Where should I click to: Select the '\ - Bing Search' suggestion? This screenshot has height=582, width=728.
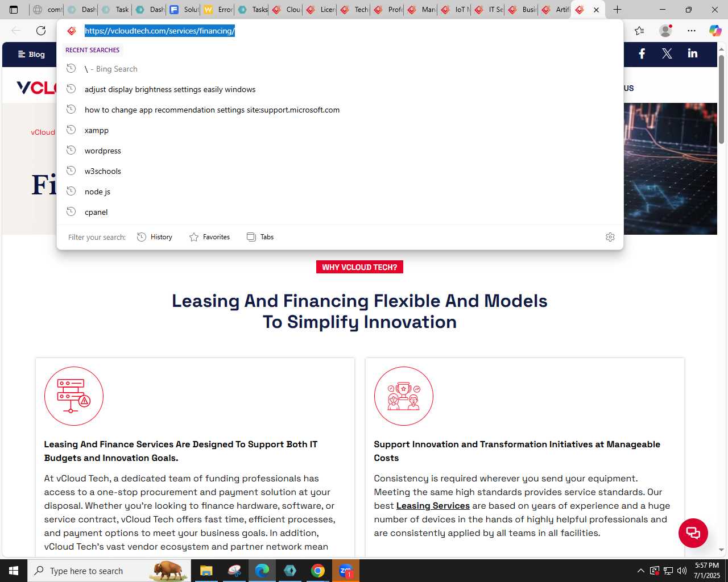[340, 69]
